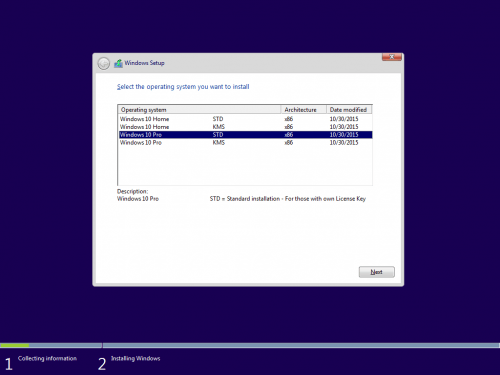This screenshot has height=375, width=500.
Task: Click the Collecting information step label
Action: tap(47, 358)
